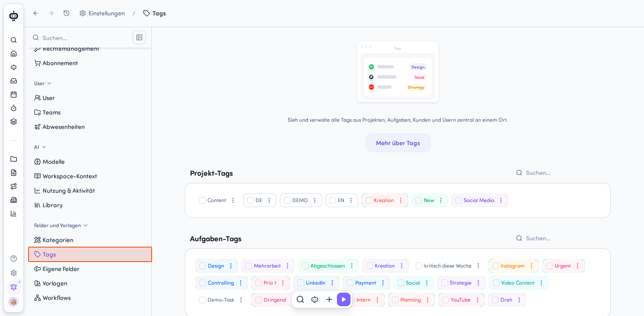This screenshot has height=316, width=644.
Task: Click the bot icon in floating bar
Action: [x=315, y=299]
